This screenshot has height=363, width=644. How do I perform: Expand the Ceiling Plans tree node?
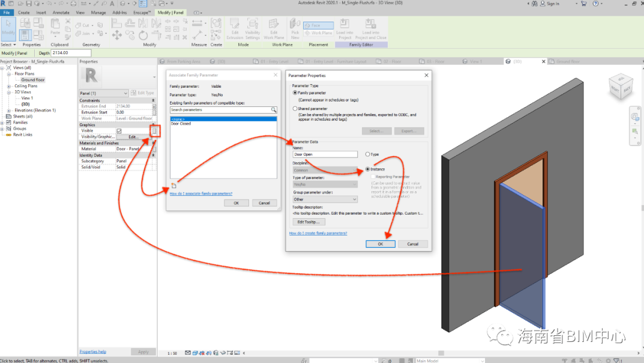tap(9, 86)
